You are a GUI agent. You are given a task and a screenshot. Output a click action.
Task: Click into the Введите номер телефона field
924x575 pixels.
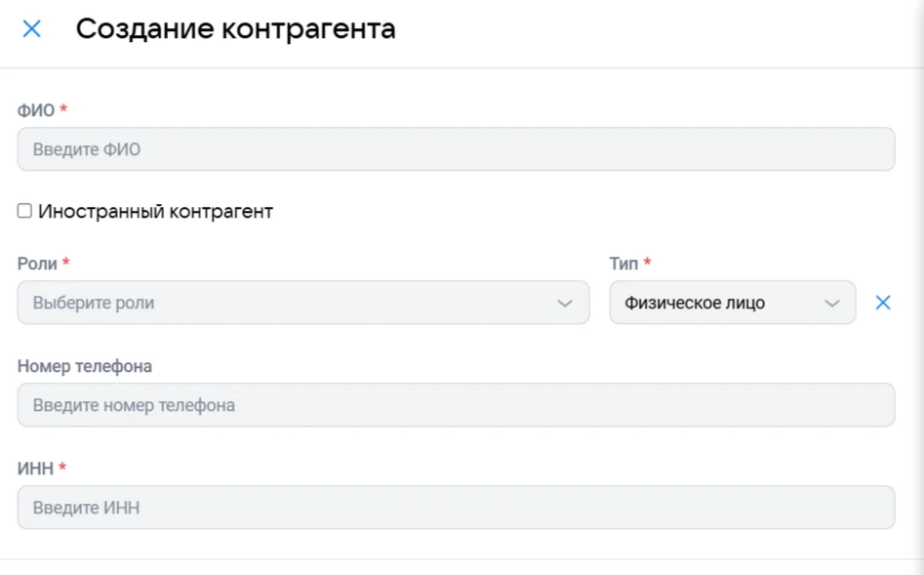(x=456, y=405)
